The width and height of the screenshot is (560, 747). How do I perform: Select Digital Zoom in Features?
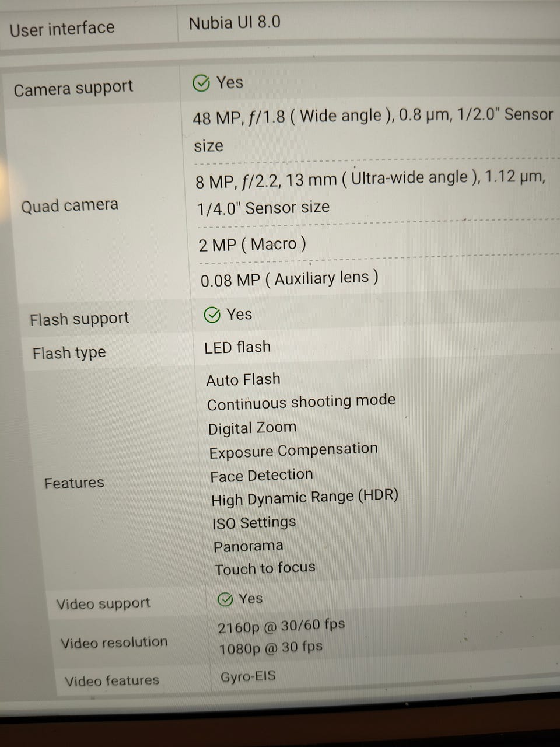pyautogui.click(x=252, y=428)
